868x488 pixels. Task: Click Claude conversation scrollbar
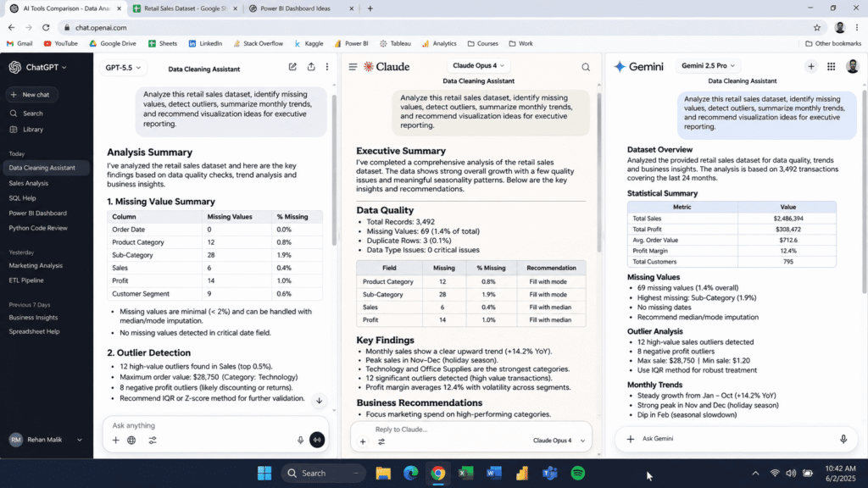pos(599,171)
